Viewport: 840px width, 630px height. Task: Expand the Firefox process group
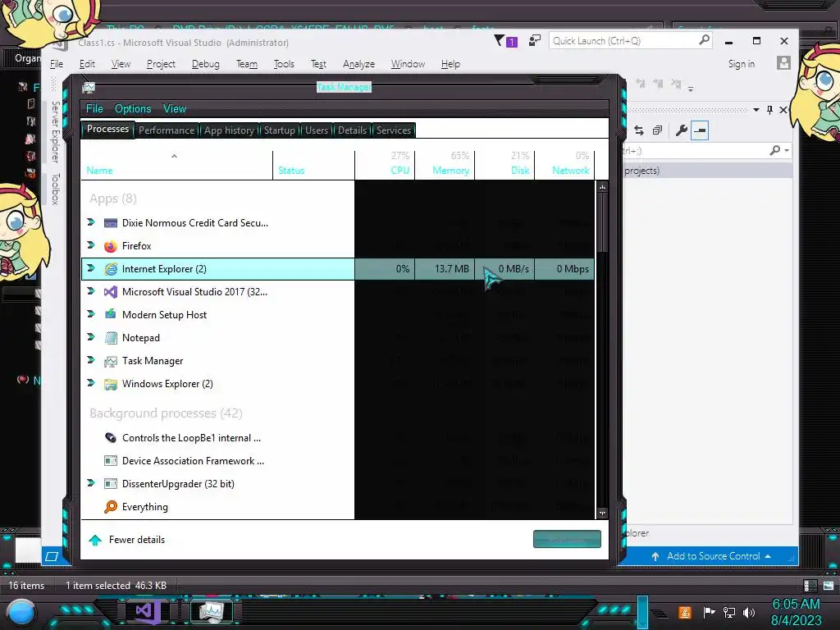tap(91, 245)
